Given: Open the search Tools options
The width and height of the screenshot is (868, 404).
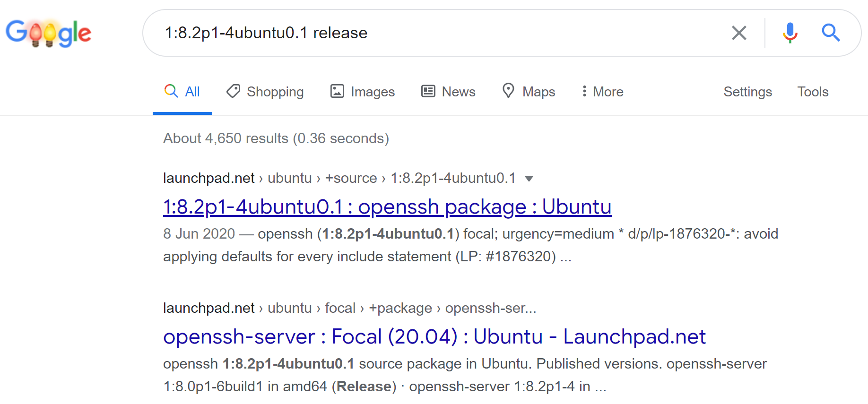Looking at the screenshot, I should [x=813, y=92].
